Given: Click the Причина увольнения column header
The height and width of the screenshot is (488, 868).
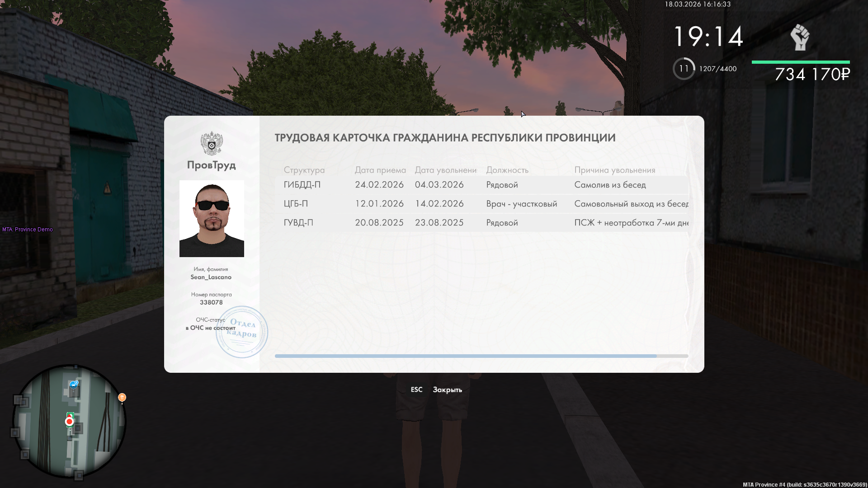Looking at the screenshot, I should pos(614,170).
